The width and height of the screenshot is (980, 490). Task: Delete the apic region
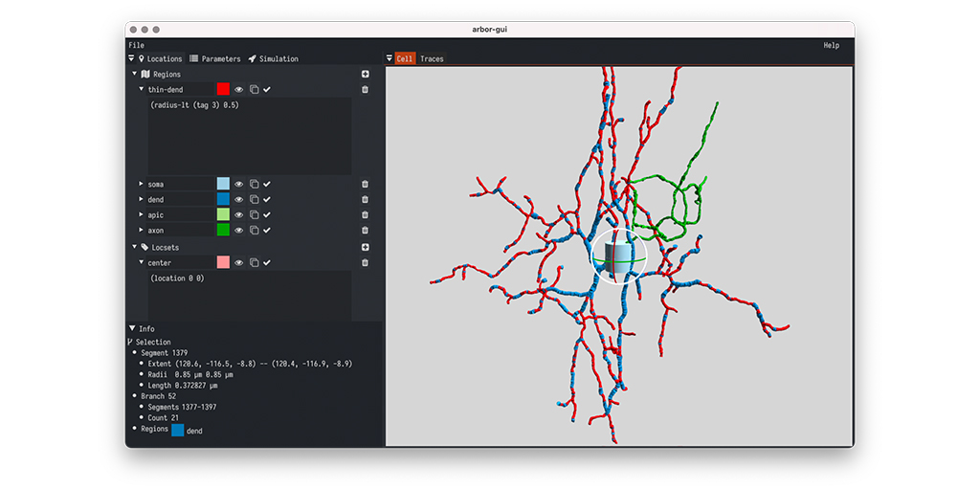[x=365, y=215]
